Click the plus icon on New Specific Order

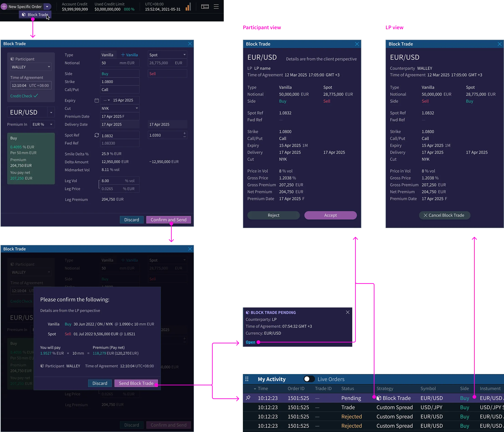coord(4,7)
